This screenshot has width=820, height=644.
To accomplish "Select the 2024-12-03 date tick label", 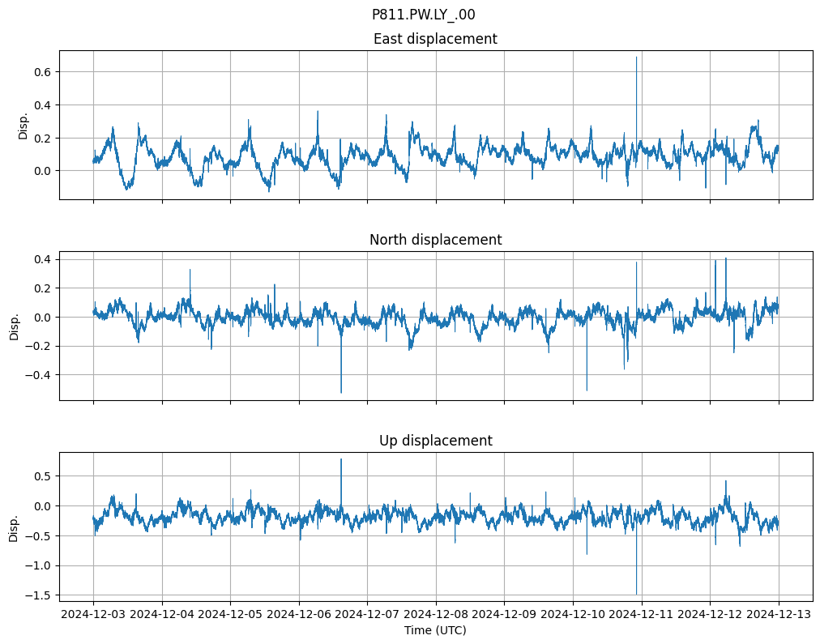I will [93, 615].
